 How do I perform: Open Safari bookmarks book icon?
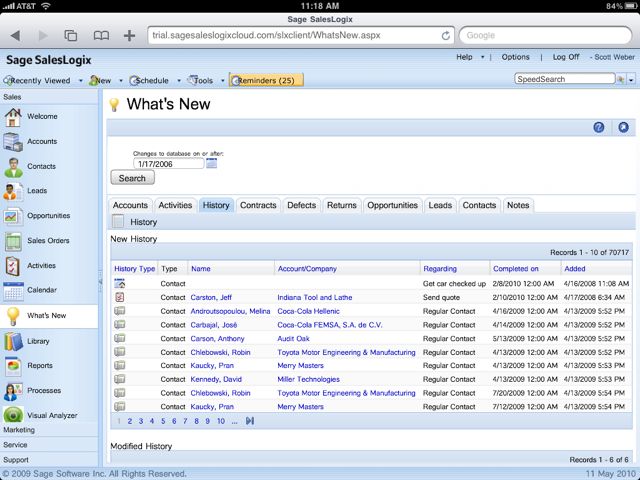tap(101, 36)
